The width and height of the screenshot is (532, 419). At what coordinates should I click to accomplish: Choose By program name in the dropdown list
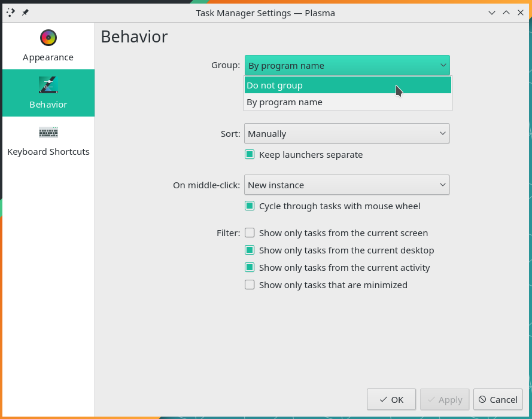(x=348, y=102)
